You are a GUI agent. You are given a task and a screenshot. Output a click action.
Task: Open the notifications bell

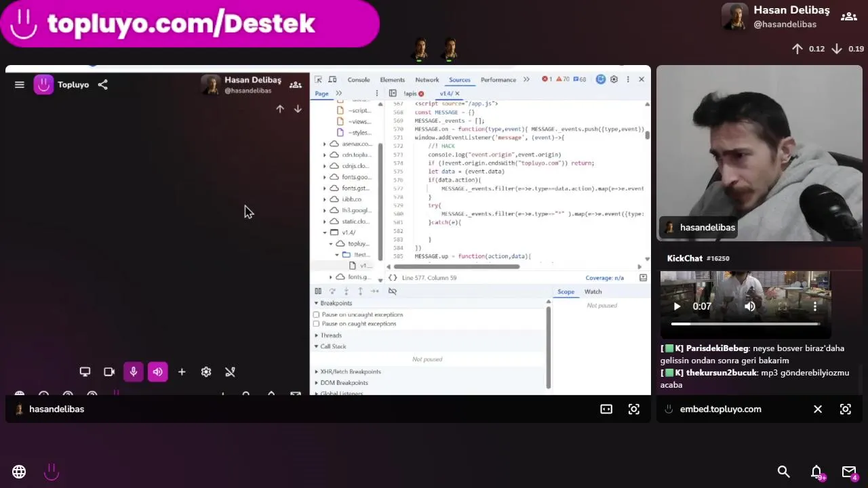816,472
